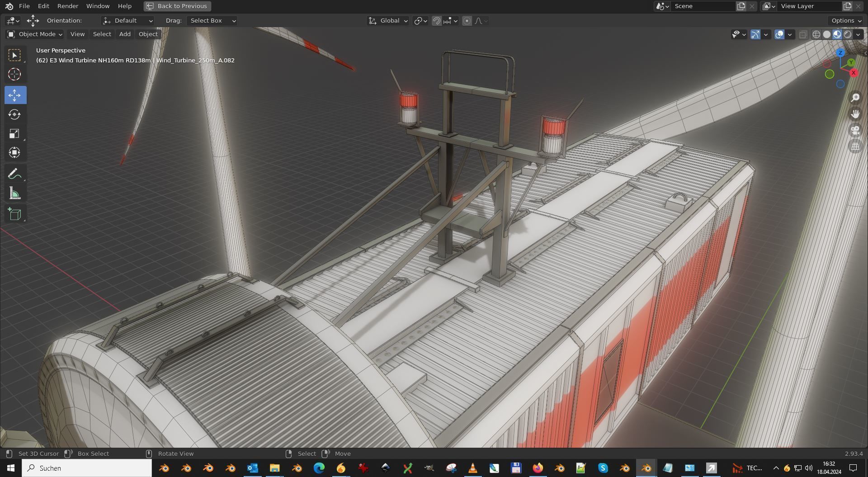Click the new view layer copy icon
The image size is (868, 477).
[848, 6]
